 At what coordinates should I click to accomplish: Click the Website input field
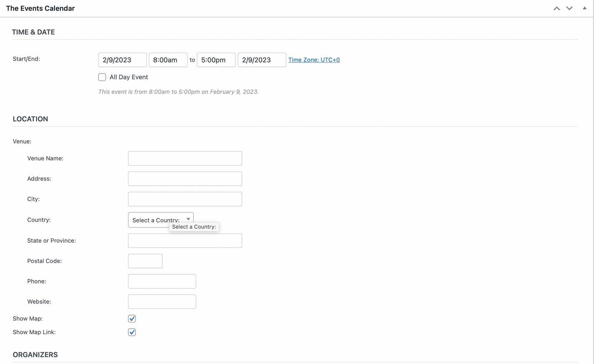pyautogui.click(x=162, y=301)
